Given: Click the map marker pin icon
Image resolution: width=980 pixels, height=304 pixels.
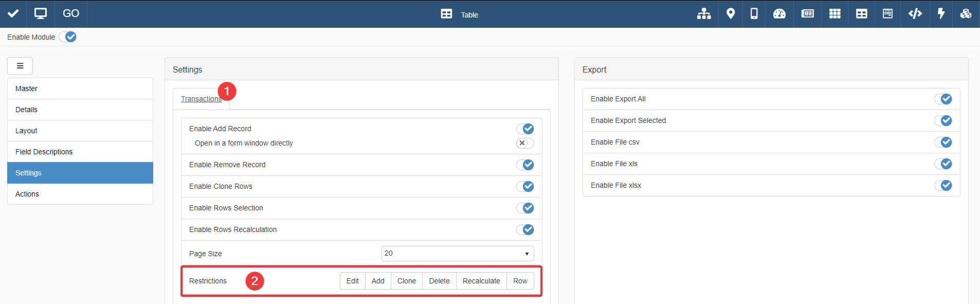Looking at the screenshot, I should pos(730,14).
